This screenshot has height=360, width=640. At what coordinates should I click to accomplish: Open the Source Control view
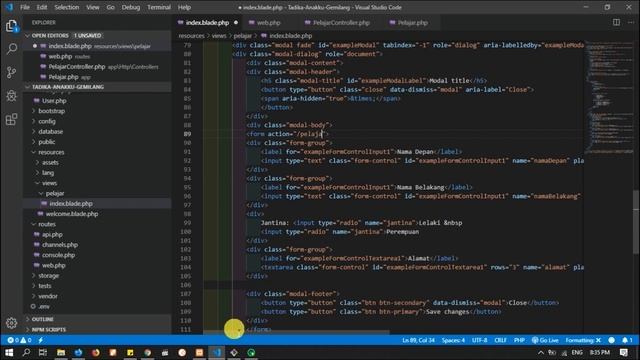point(11,73)
